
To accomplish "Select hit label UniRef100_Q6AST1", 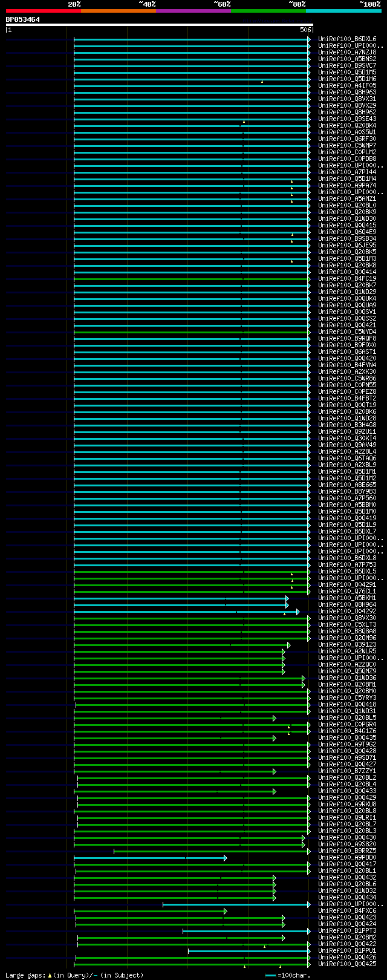I will click(x=347, y=352).
